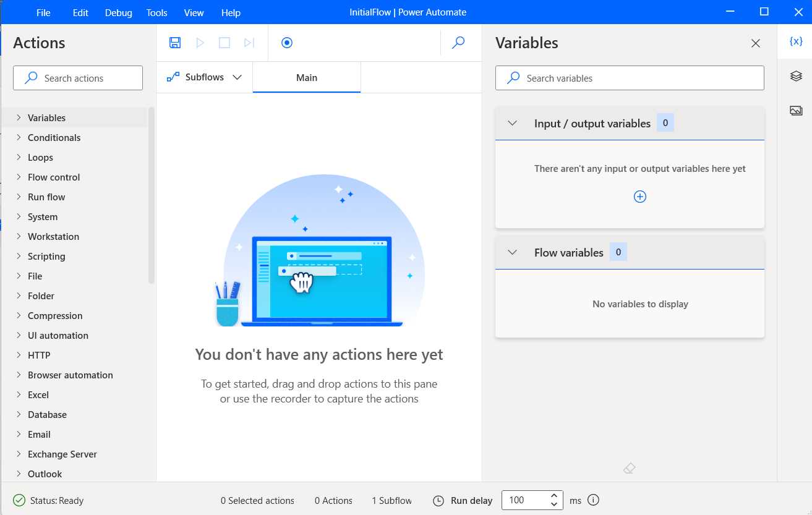Open the Tools menu
Image resolution: width=812 pixels, height=515 pixels.
(x=157, y=12)
